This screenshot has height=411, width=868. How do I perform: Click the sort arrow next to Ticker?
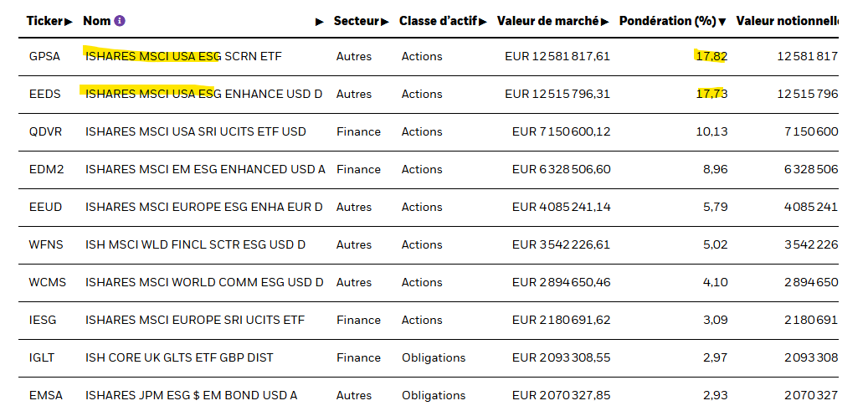coord(69,21)
